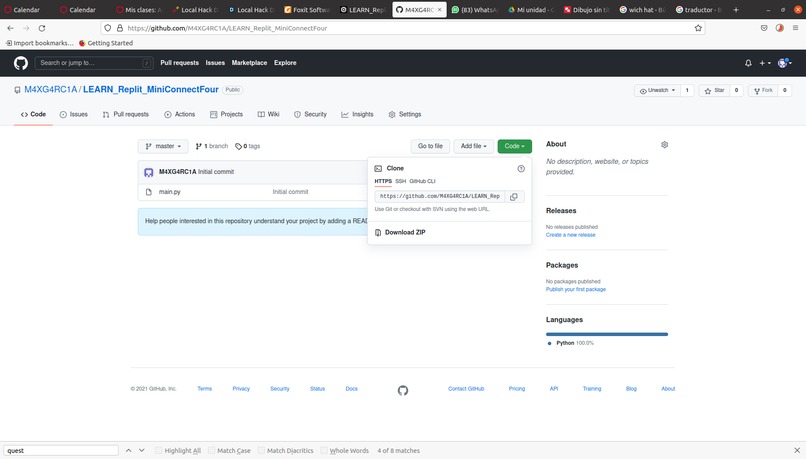The image size is (806, 459).
Task: Click the site lock icon in address bar
Action: 120,28
